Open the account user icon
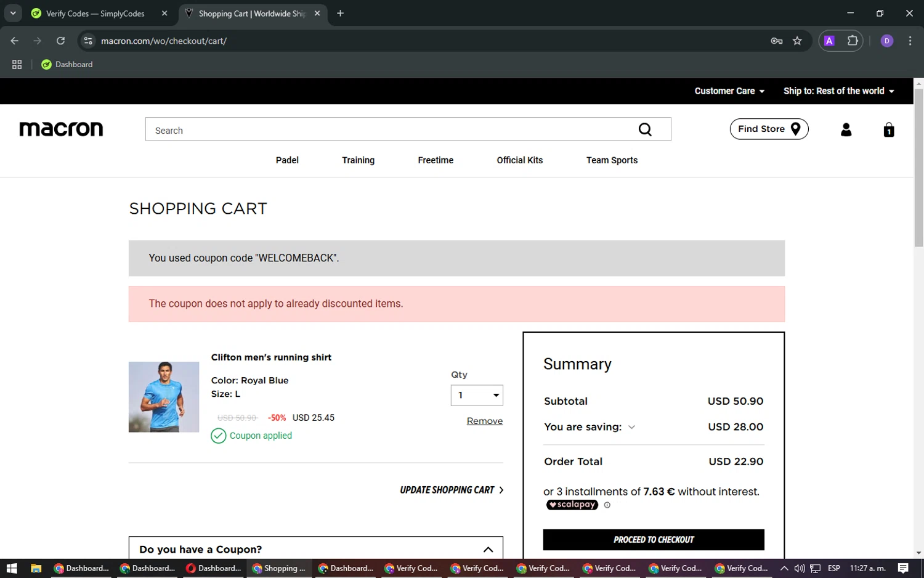This screenshot has height=578, width=924. pyautogui.click(x=846, y=129)
